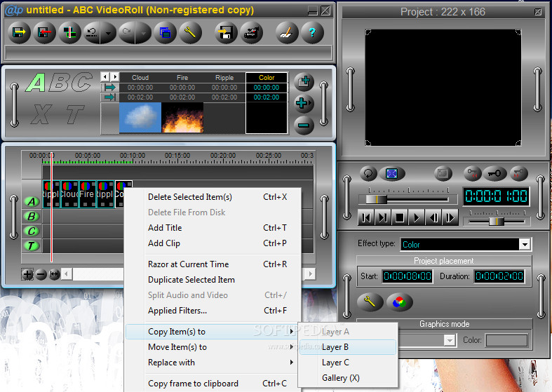Click gallery scroll right arrow

pyautogui.click(x=114, y=76)
